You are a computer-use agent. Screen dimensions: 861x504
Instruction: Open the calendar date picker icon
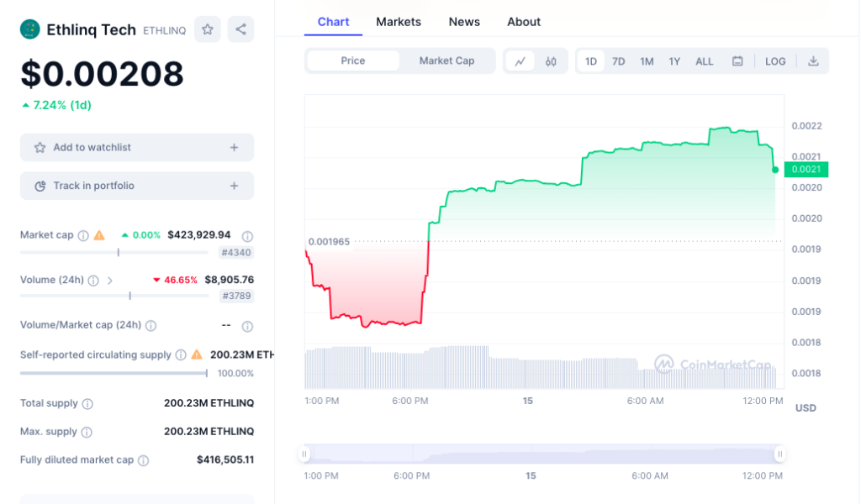pyautogui.click(x=739, y=60)
